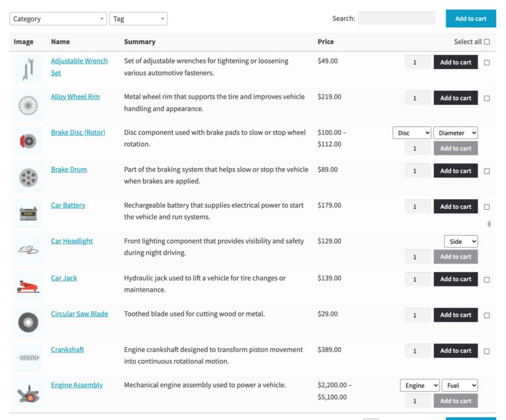
Task: Open the Circular Saw Blade product link
Action: coord(80,314)
